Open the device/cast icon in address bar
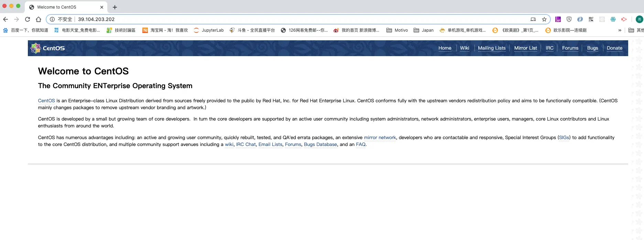Viewport: 644px width, 240px height. tap(533, 19)
